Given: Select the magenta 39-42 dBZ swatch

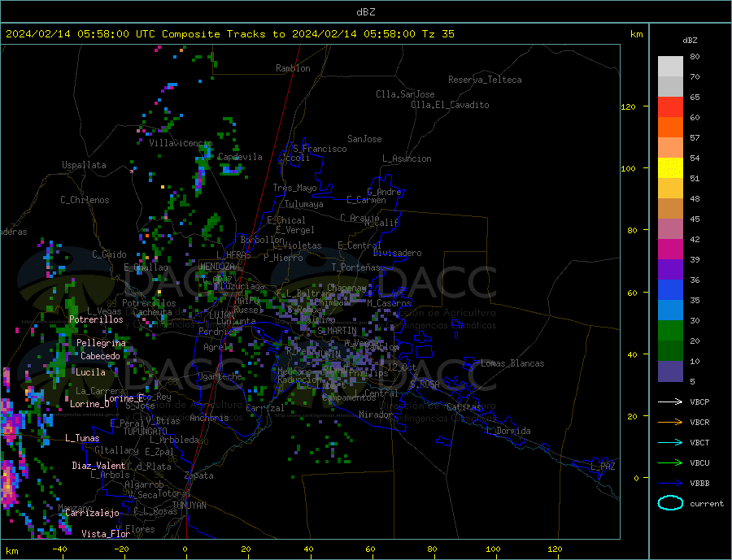Looking at the screenshot, I should coord(670,250).
